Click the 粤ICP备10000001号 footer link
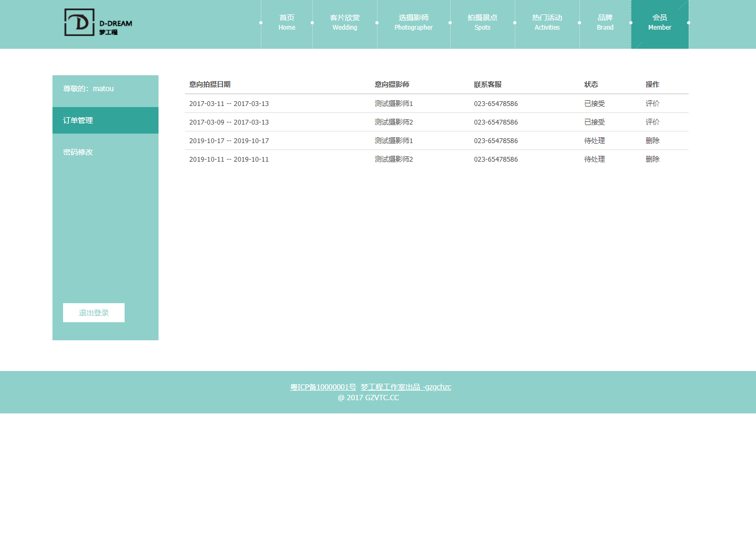This screenshot has height=556, width=756. tap(323, 387)
